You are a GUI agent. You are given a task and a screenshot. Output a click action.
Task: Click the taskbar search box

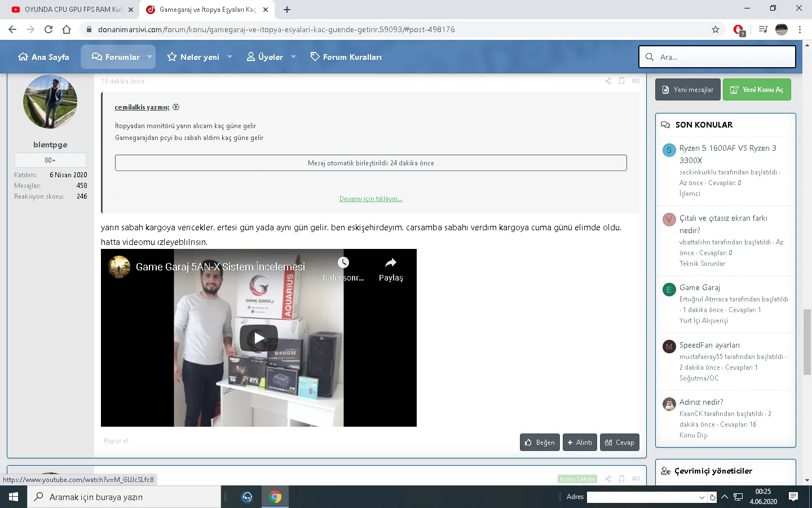coord(124,497)
